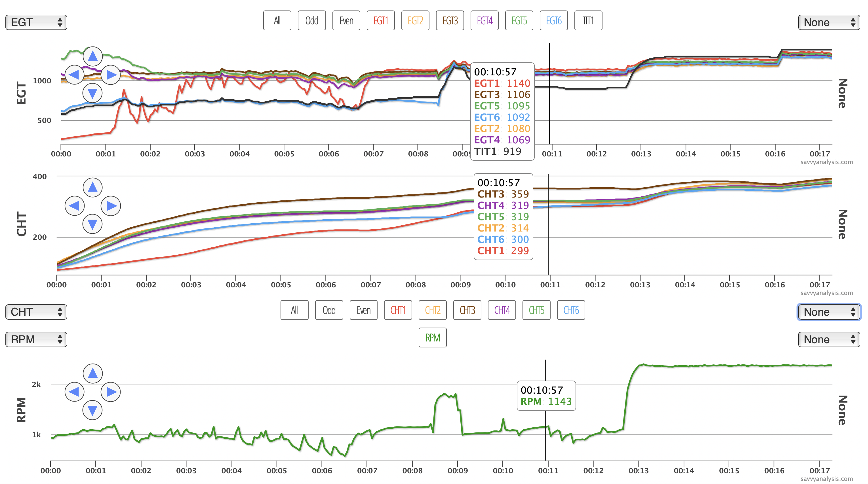This screenshot has width=868, height=484.
Task: Pan the RPM chart right
Action: click(x=111, y=392)
